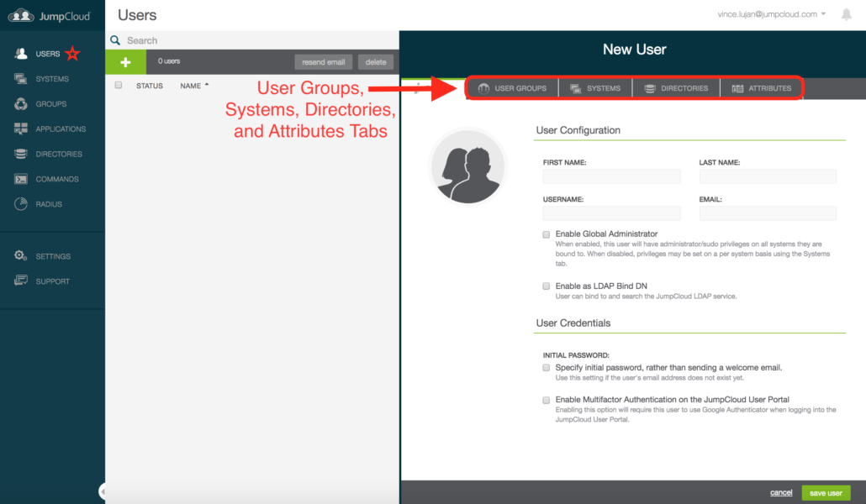The height and width of the screenshot is (504, 866).
Task: Click the notification bell icon
Action: tap(846, 14)
